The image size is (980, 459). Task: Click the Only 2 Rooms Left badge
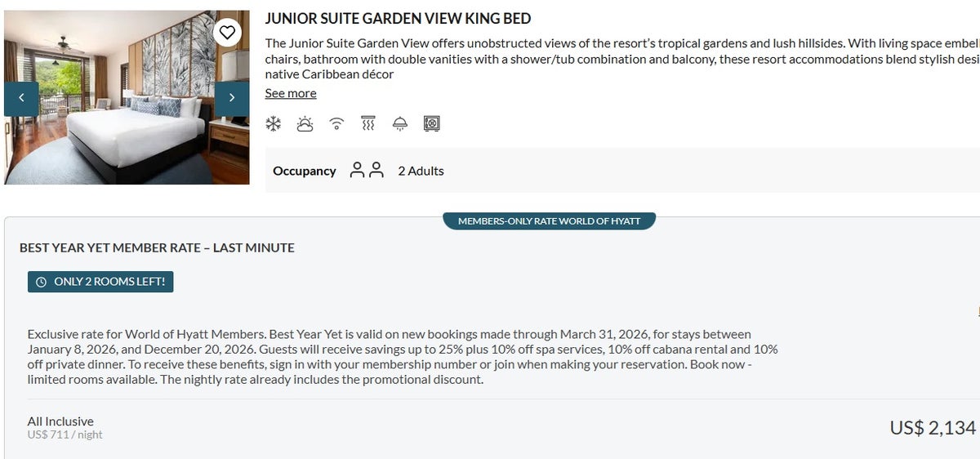click(x=100, y=282)
